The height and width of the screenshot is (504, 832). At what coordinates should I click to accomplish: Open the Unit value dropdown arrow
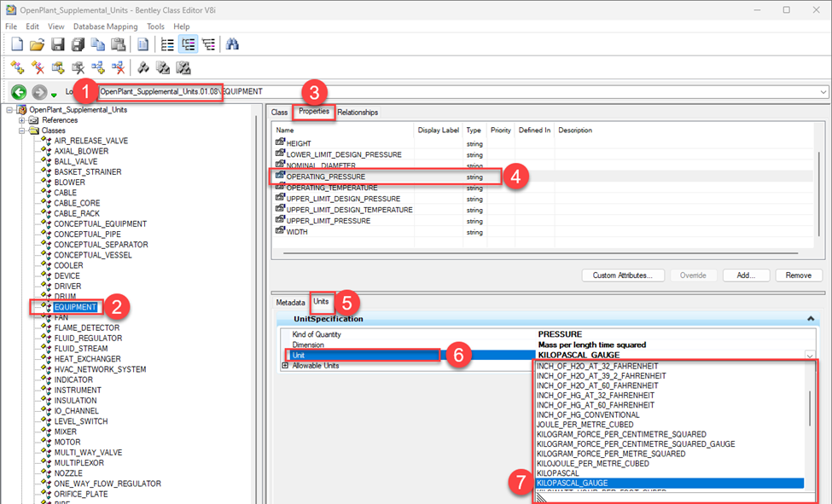810,355
